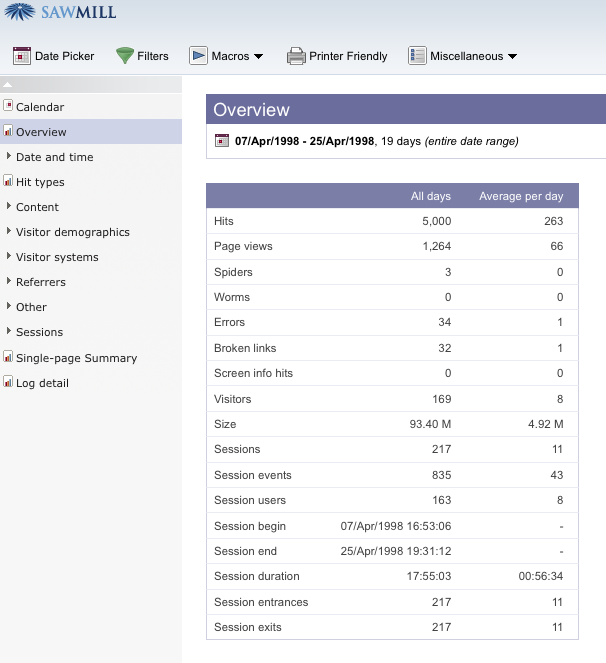Open the Macros dropdown arrow
This screenshot has height=663, width=606.
pos(259,57)
